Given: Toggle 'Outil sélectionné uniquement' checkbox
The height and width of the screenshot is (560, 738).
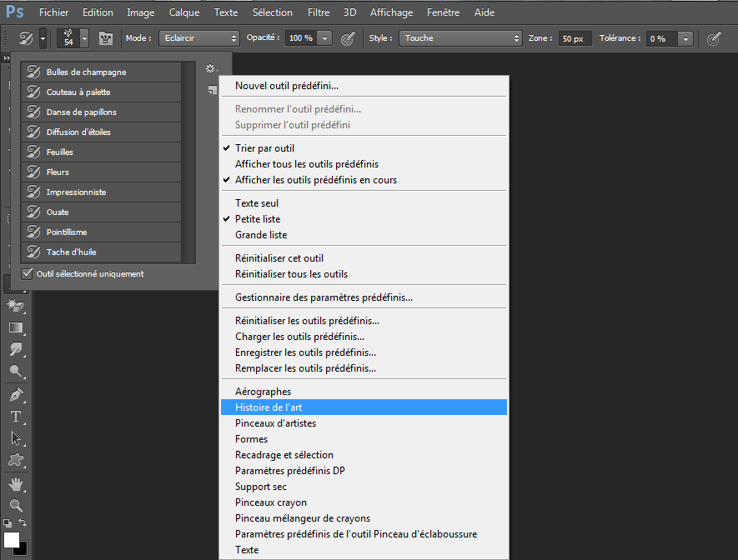Looking at the screenshot, I should click(x=28, y=273).
